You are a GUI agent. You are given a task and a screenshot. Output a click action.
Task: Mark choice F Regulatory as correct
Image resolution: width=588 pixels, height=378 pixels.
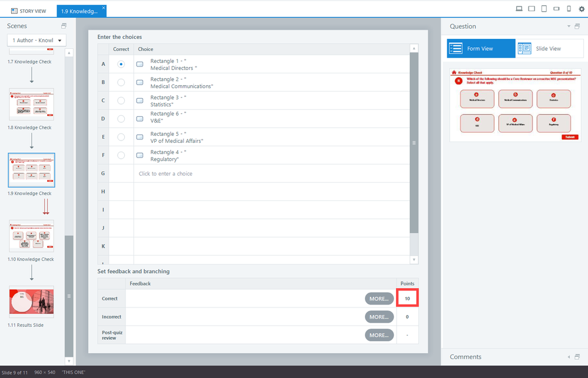point(121,155)
